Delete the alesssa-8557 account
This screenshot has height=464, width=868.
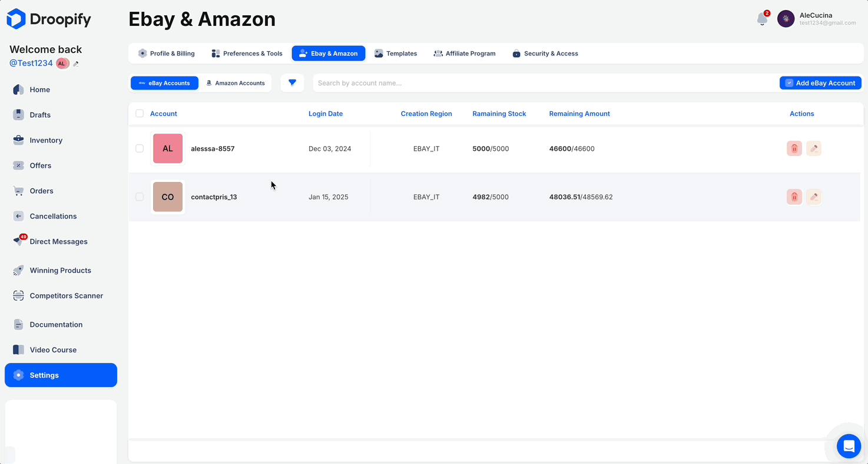coord(794,148)
